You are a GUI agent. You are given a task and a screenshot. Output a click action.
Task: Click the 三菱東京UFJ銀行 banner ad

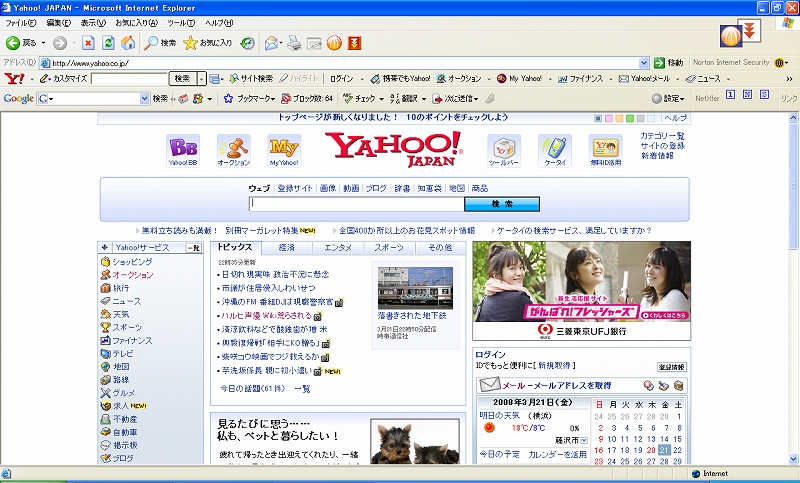coord(582,291)
